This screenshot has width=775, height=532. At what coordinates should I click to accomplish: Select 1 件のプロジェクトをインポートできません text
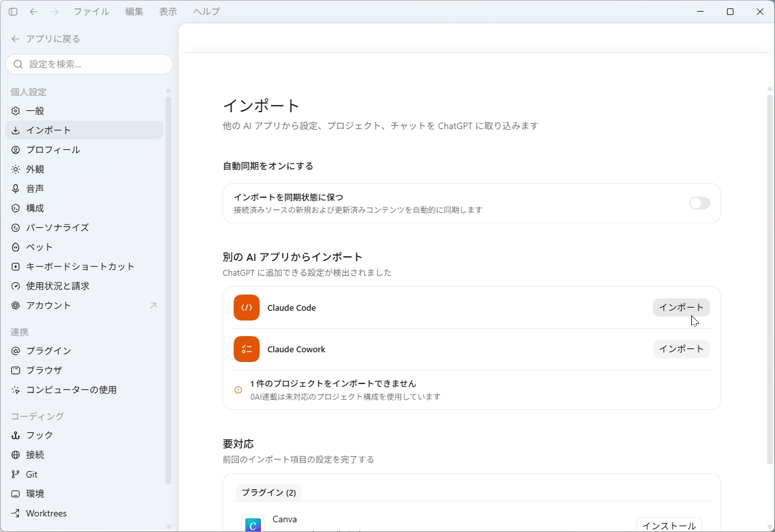pyautogui.click(x=333, y=384)
